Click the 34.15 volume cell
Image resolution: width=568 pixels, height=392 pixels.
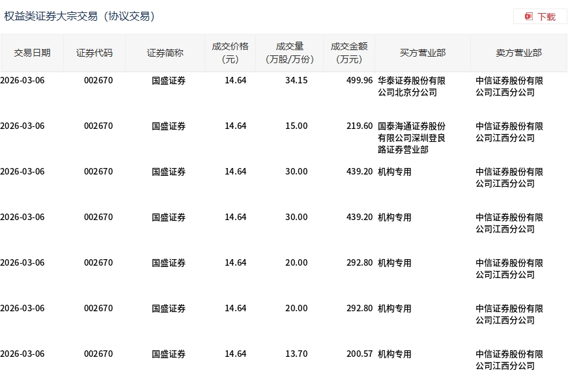[x=296, y=81]
